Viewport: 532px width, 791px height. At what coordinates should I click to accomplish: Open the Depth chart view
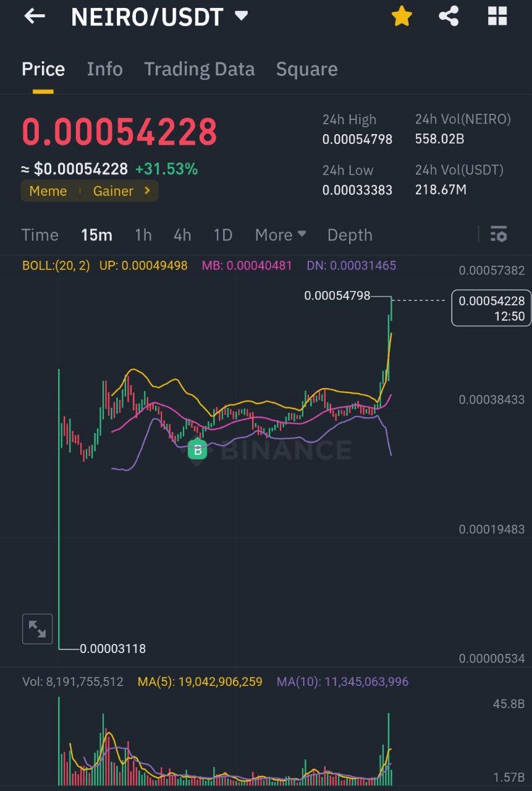350,235
